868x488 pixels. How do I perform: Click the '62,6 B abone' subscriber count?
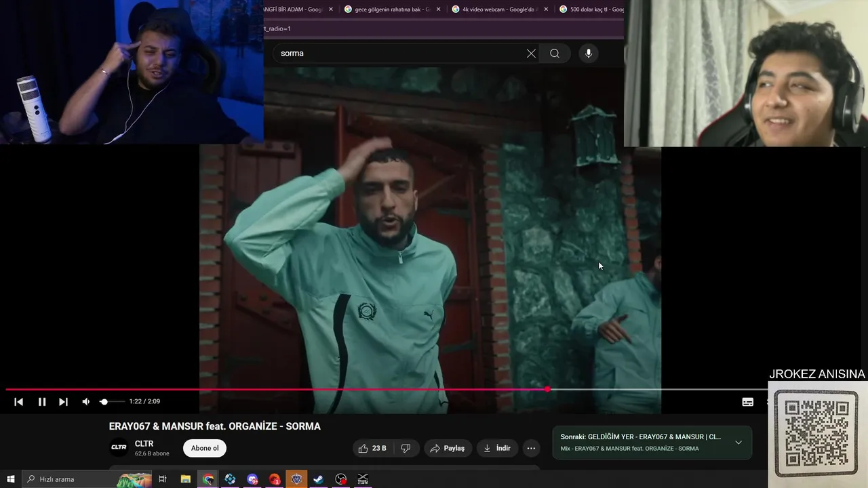(x=152, y=453)
